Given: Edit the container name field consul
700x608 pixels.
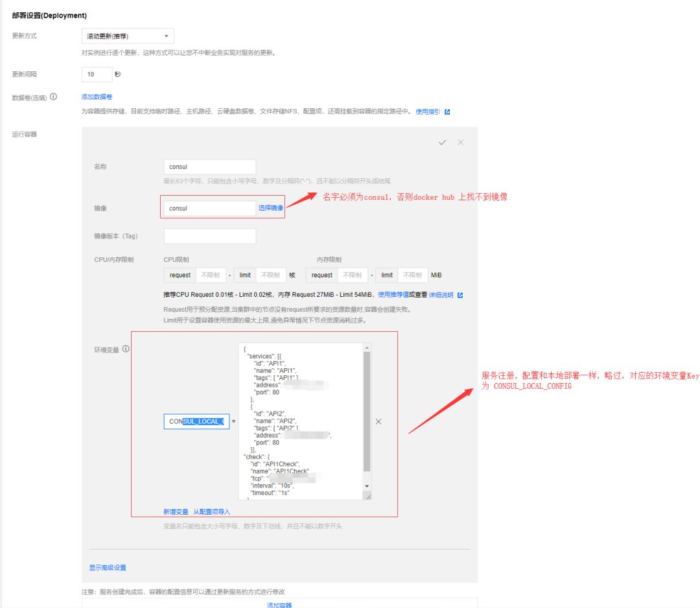Looking at the screenshot, I should [210, 167].
